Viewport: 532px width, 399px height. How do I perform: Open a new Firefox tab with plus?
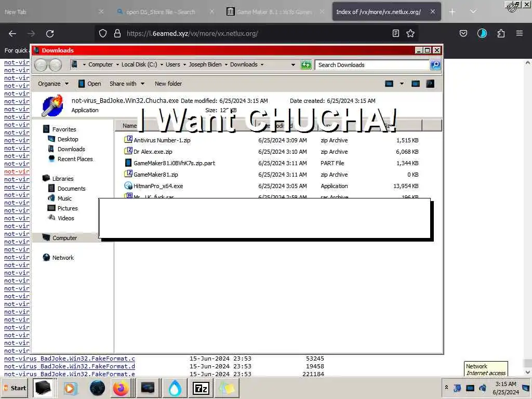pyautogui.click(x=453, y=12)
